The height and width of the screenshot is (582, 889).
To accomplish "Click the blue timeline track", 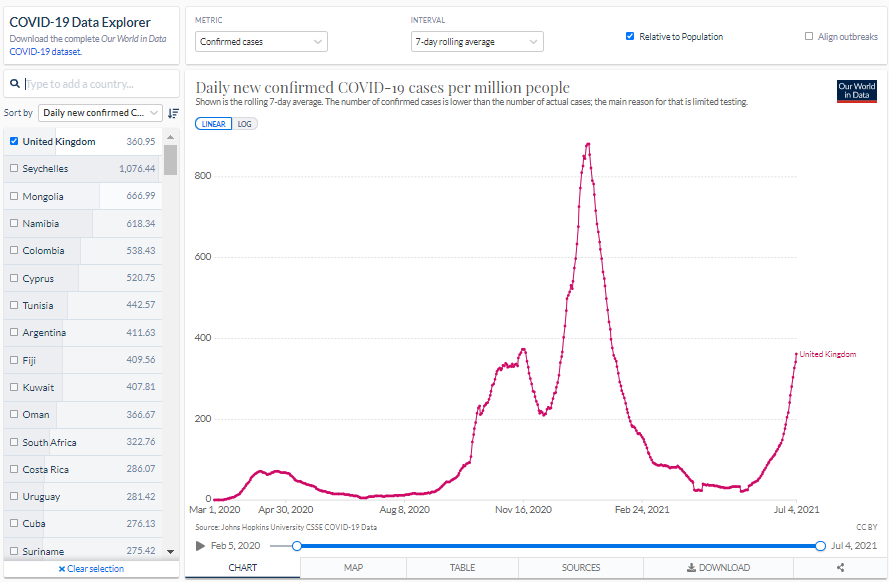I will (558, 546).
